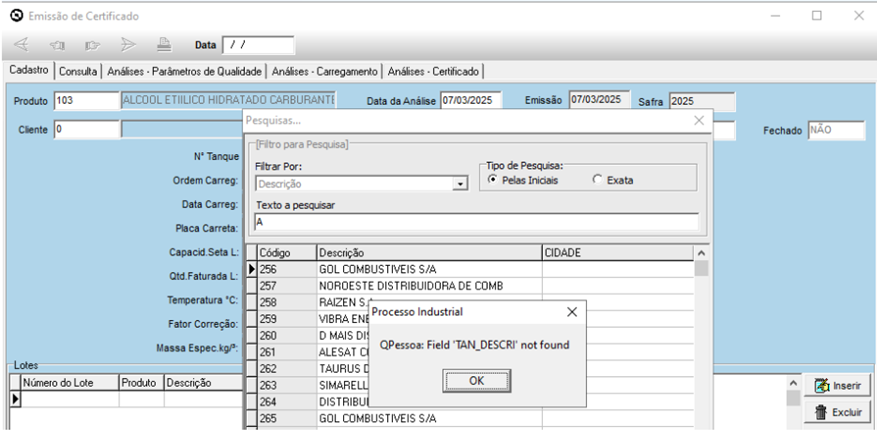Sort by Código column header
This screenshot has height=435, width=877.
click(x=286, y=253)
